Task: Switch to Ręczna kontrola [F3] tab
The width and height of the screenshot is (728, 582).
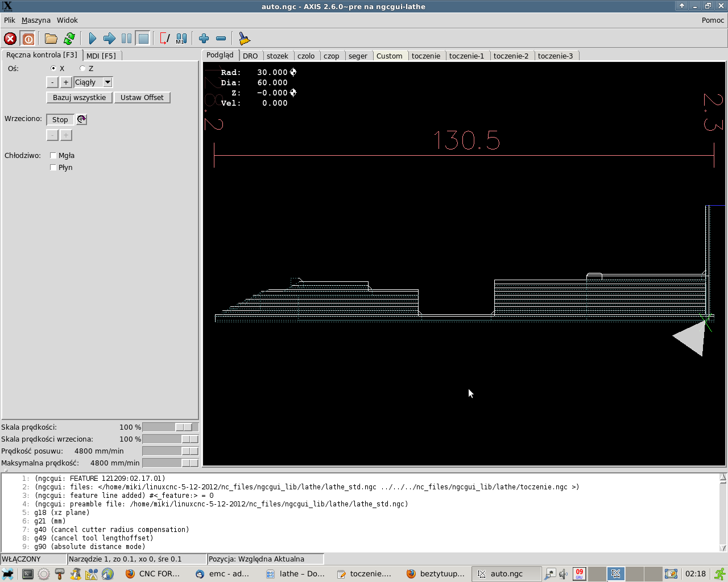Action: (42, 55)
